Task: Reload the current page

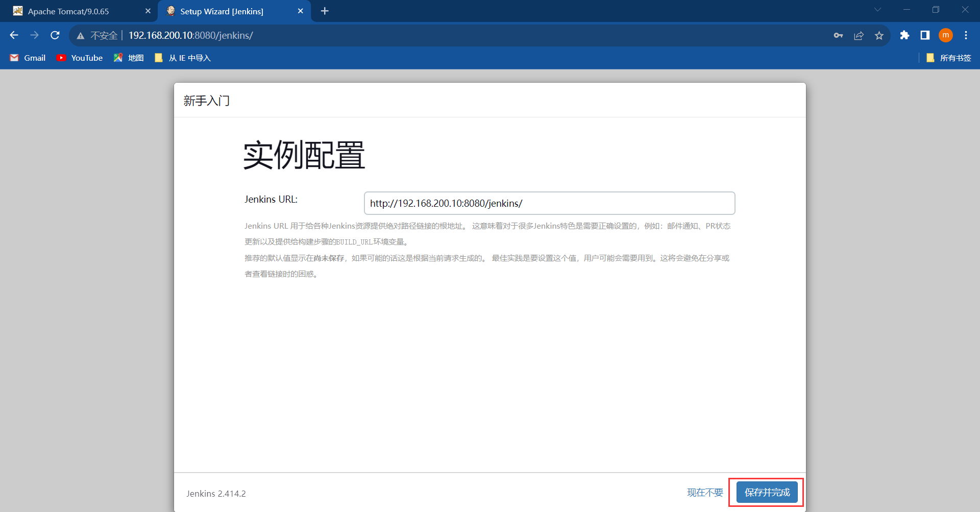Action: coord(55,35)
